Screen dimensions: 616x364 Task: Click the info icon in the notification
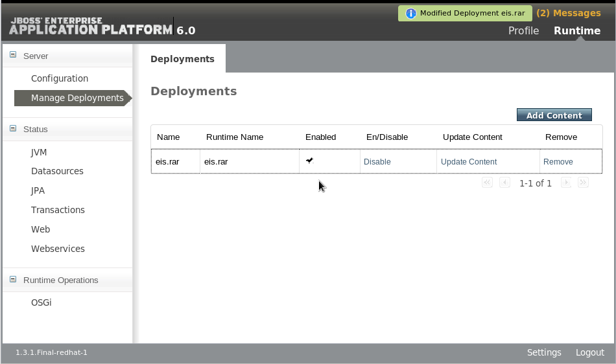(x=410, y=14)
